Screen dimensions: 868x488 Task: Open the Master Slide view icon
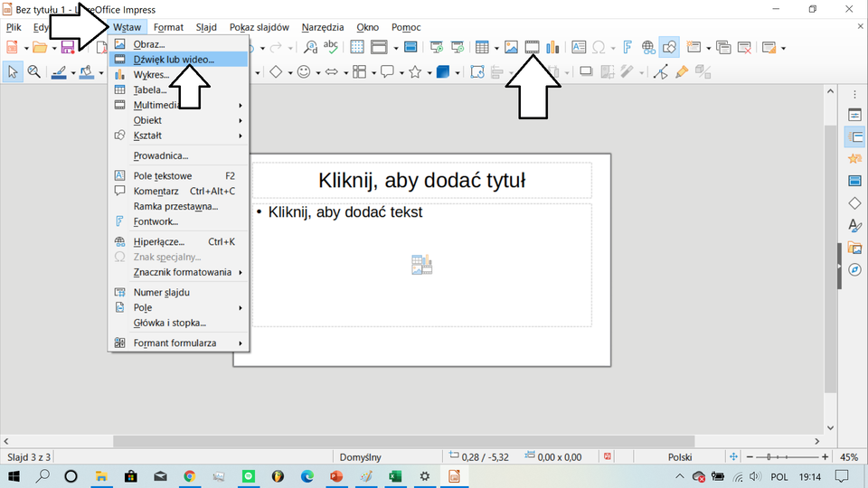click(410, 48)
